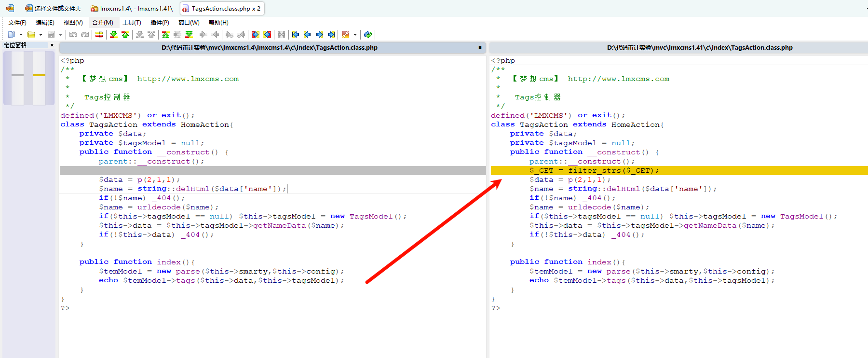Open the 合并(M) menu
The width and height of the screenshot is (868, 358).
click(102, 23)
